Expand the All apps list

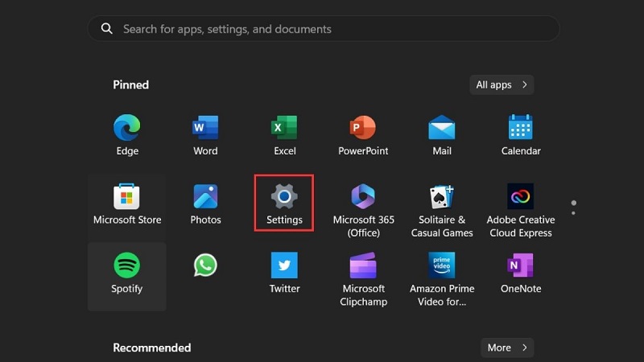pos(502,84)
